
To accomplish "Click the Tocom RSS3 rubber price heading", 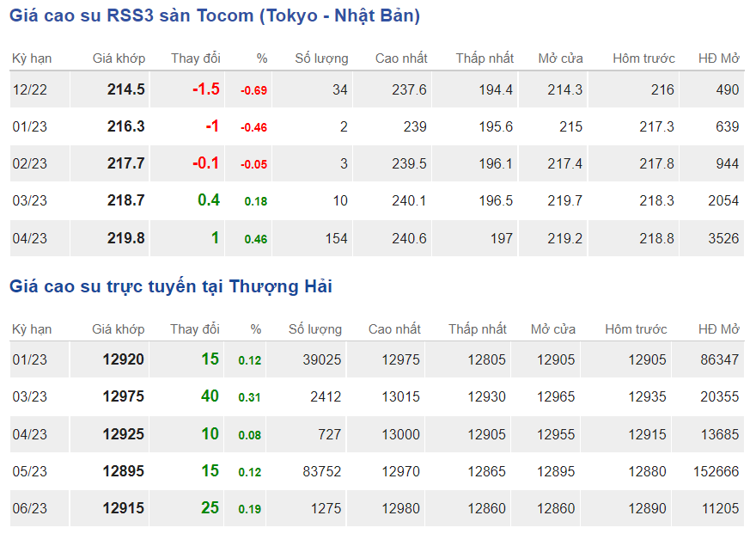I will point(215,16).
